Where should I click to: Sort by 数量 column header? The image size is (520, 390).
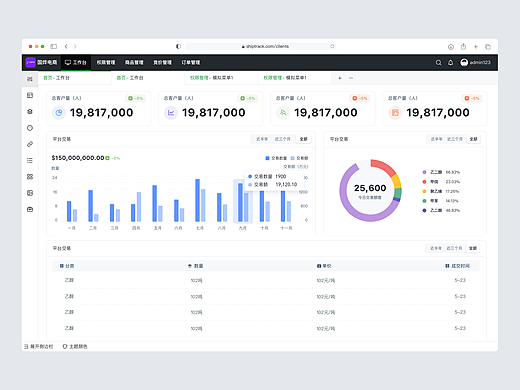(x=196, y=266)
